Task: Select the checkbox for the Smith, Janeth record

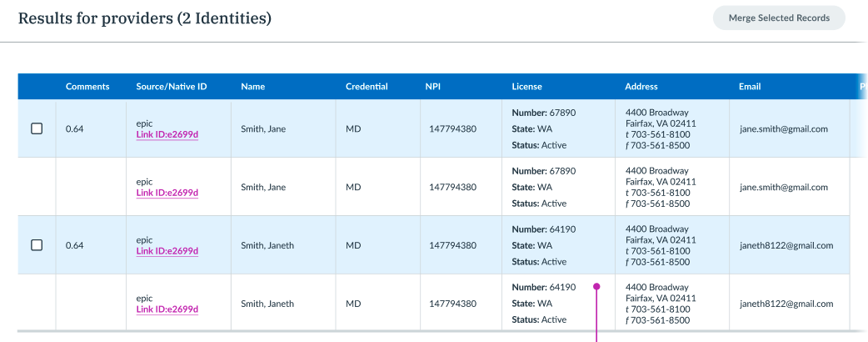Action: 37,245
